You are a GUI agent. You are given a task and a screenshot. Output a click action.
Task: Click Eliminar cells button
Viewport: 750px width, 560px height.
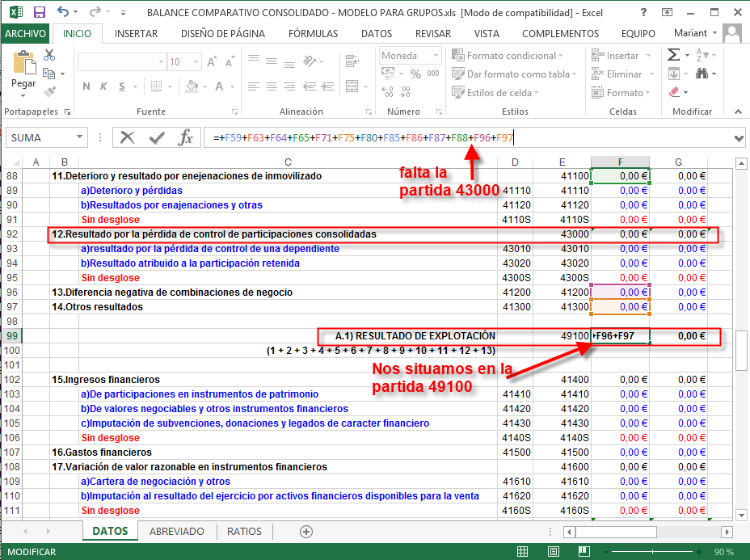(617, 74)
